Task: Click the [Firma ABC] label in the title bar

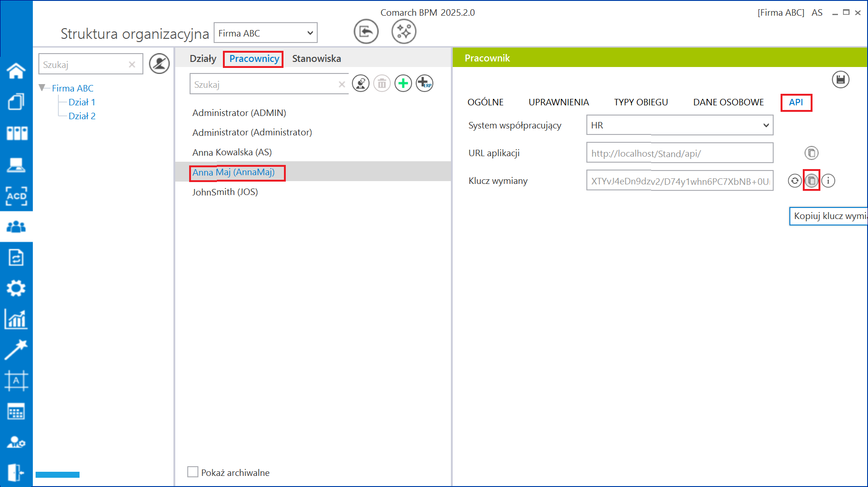Action: [x=781, y=12]
